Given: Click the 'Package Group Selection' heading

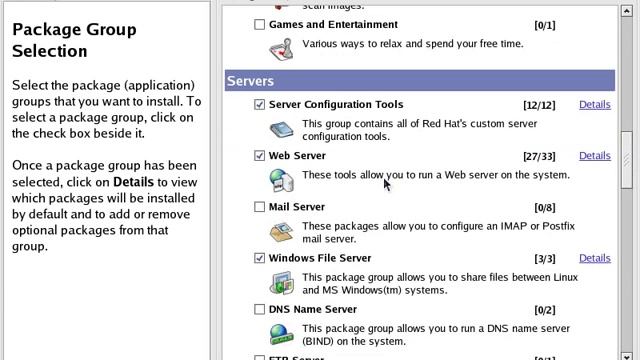Looking at the screenshot, I should 74,40.
